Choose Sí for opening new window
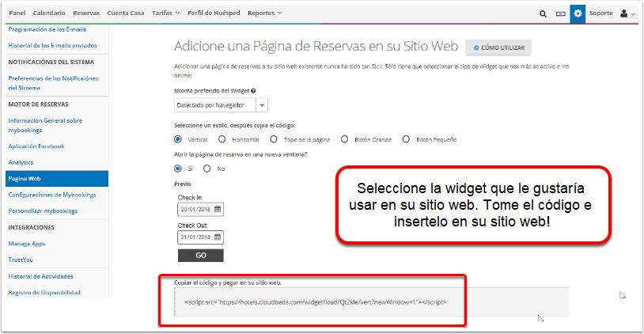The image size is (644, 334). coord(178,169)
